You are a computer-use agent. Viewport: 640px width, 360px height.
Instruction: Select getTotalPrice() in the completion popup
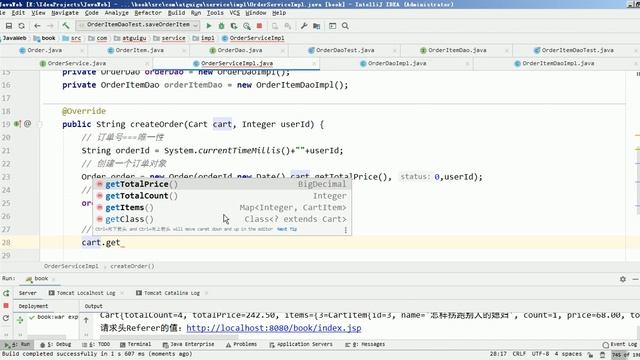pyautogui.click(x=222, y=184)
